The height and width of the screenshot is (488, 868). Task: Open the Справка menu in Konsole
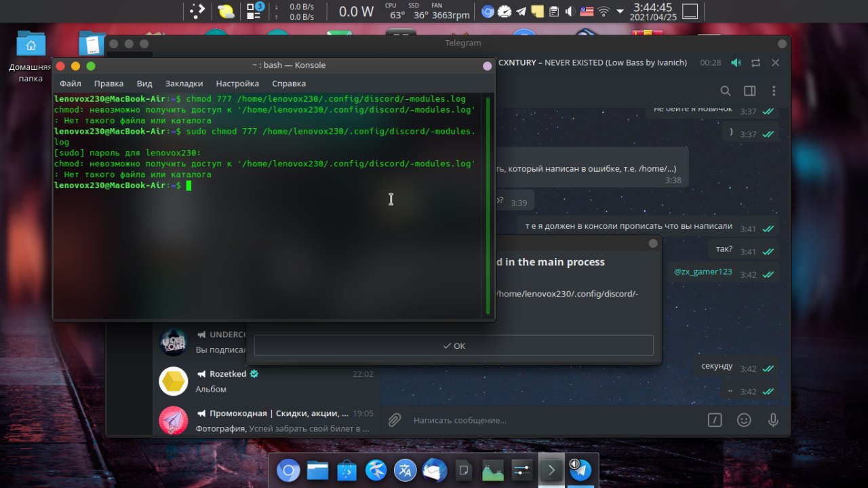coord(289,83)
